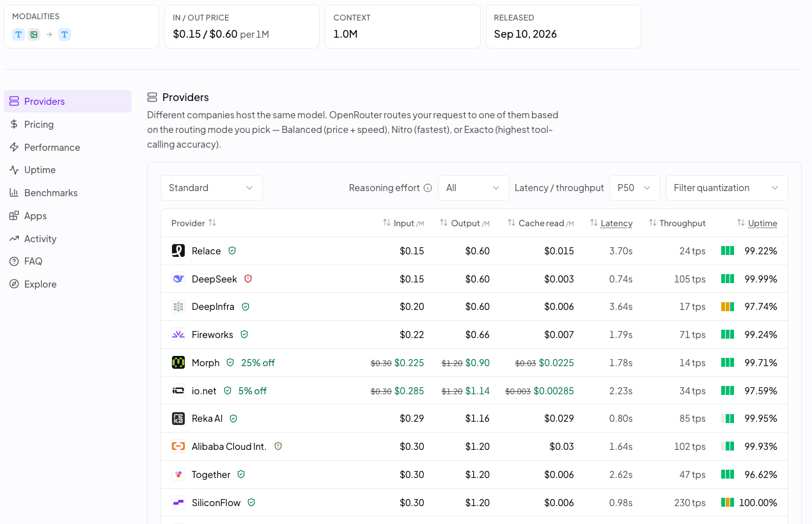
Task: Click the Together provider logo
Action: (178, 474)
